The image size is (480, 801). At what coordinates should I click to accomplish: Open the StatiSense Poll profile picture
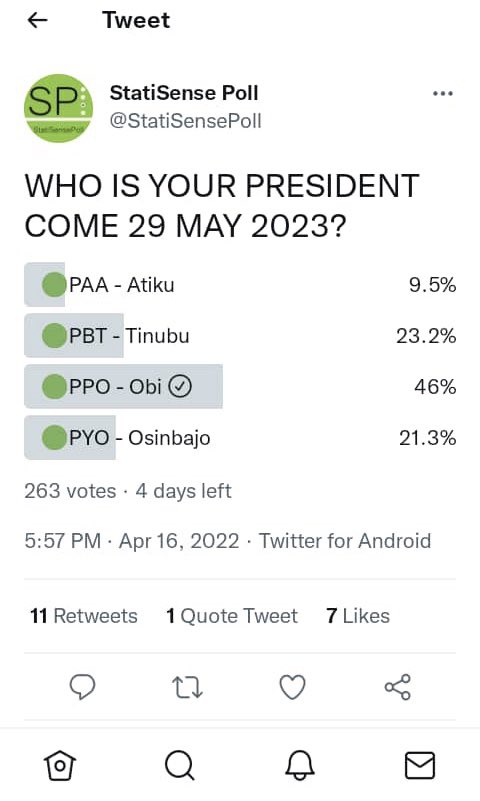click(x=59, y=108)
